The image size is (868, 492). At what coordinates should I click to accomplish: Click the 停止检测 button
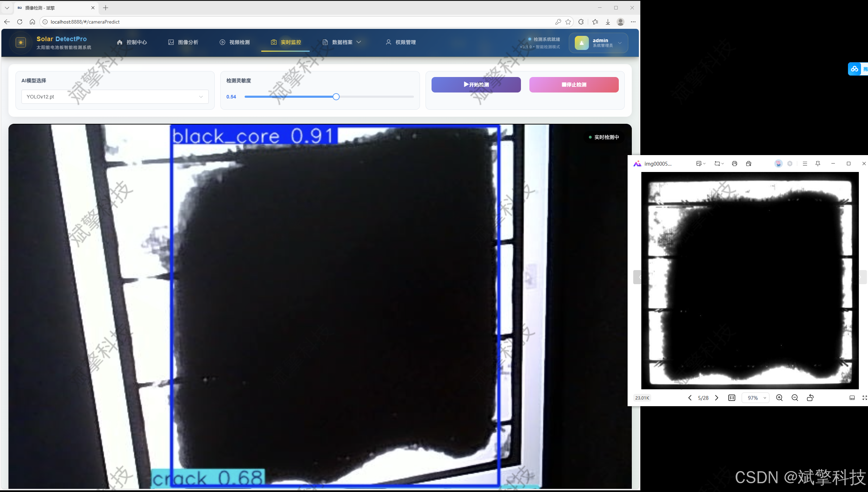click(574, 85)
